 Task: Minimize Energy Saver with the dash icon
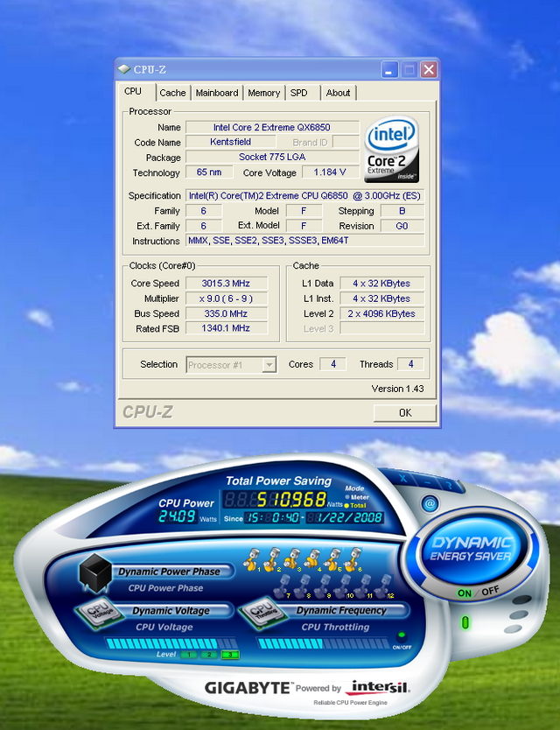pos(426,482)
